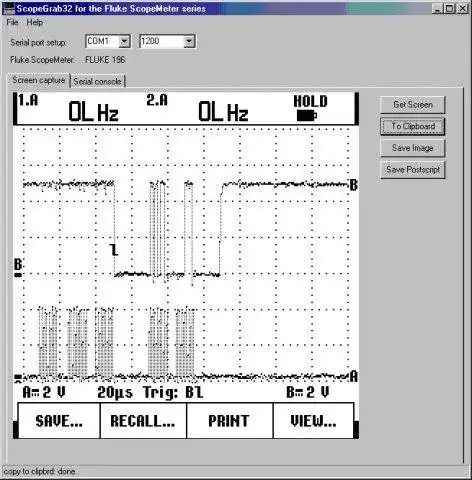Screen dimensions: 472x480
Task: Click the B= 2 V scale text
Action: tap(308, 392)
